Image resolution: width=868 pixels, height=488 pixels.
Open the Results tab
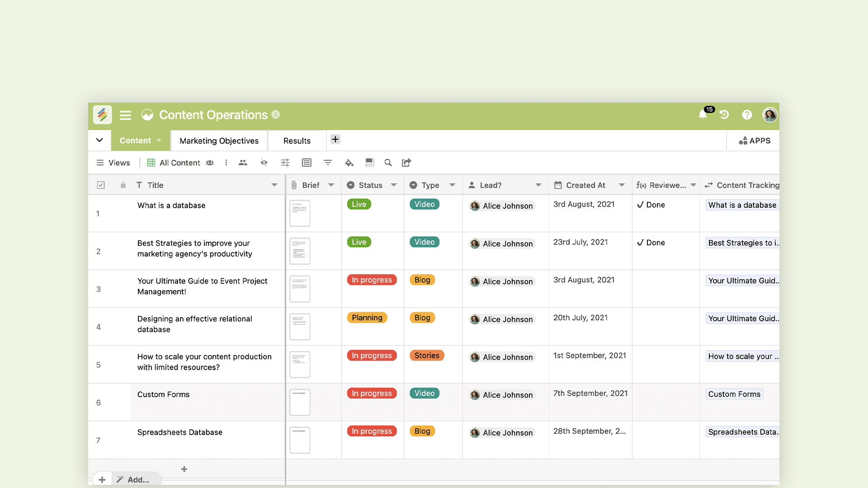(x=297, y=141)
